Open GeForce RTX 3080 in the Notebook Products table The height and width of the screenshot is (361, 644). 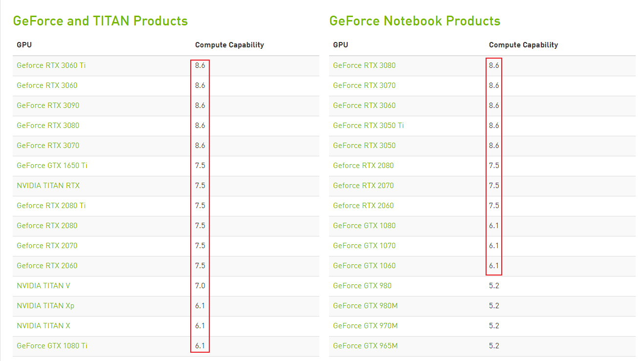pyautogui.click(x=364, y=65)
